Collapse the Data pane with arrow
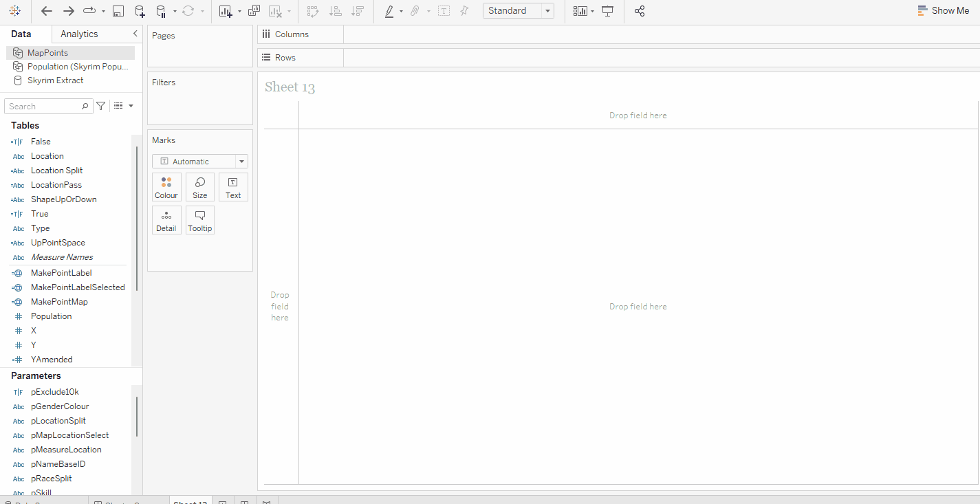Viewport: 980px width, 504px height. click(135, 34)
